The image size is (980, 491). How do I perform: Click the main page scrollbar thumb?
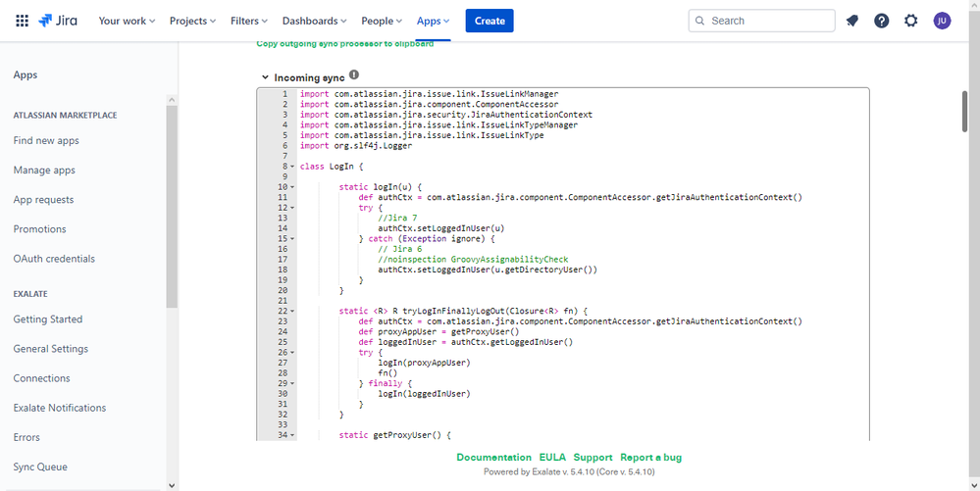click(964, 111)
